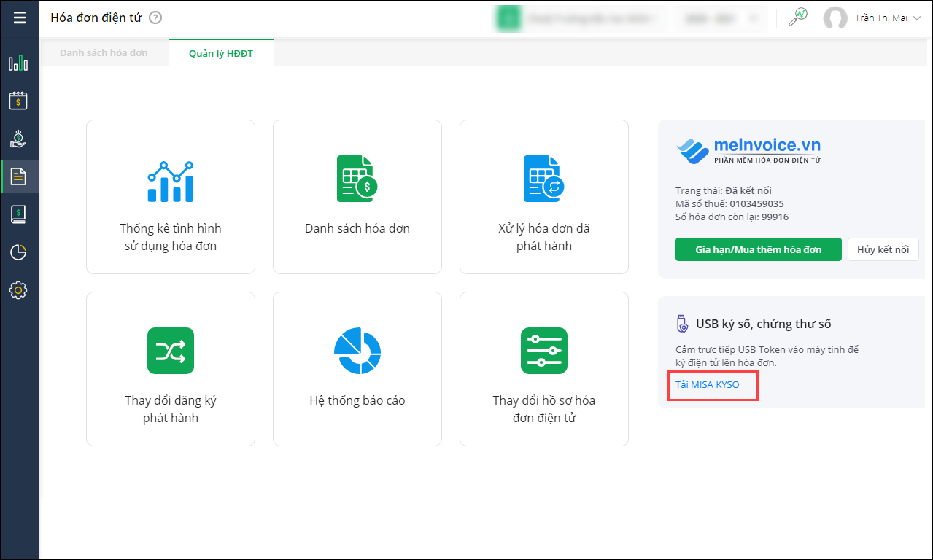Open the bar chart dashboard sidebar icon

pyautogui.click(x=18, y=63)
